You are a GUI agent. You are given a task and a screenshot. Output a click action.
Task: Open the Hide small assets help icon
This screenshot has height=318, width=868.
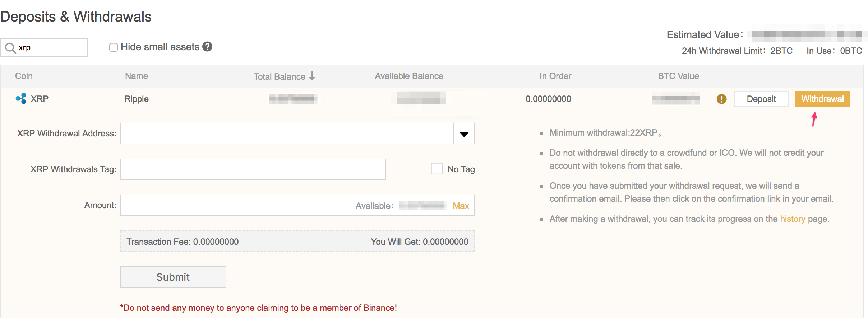[x=207, y=47]
